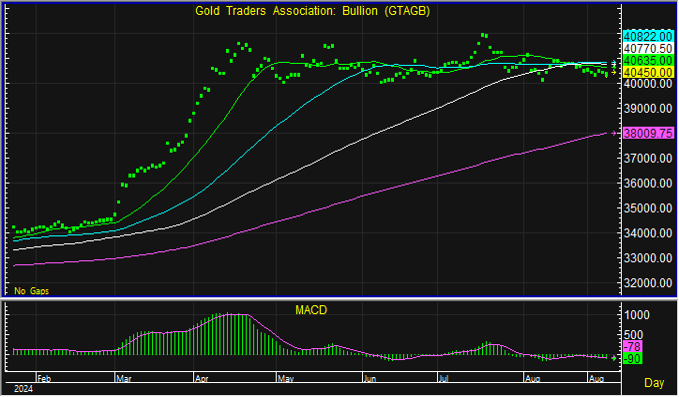Click the Day timeframe label

(654, 383)
